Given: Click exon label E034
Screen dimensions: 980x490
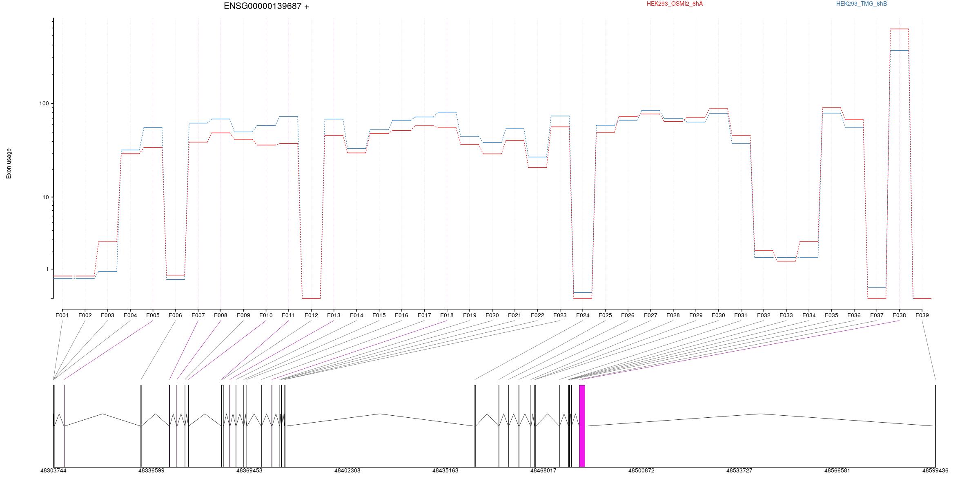Looking at the screenshot, I should [x=809, y=315].
